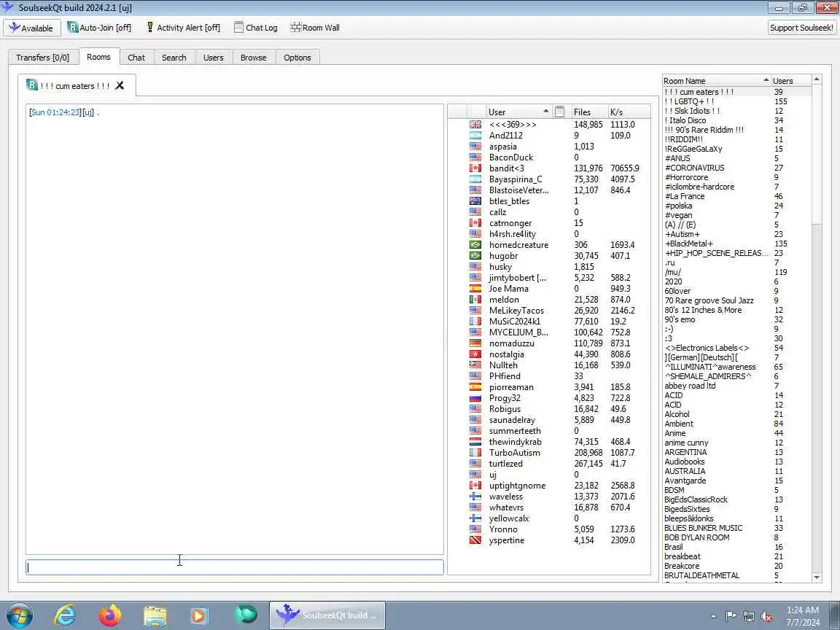Click the scroll-up arrow of the room list
Screen dimensions: 840x630
click(817, 79)
